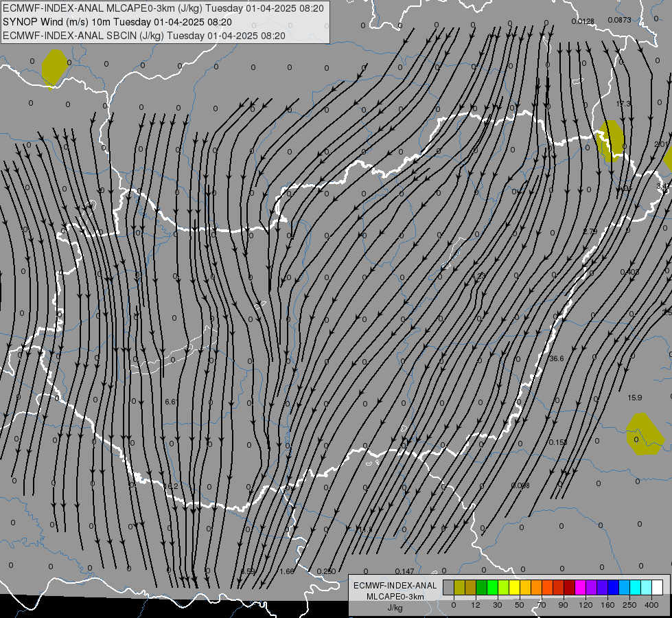Viewport: 672px width, 618px height.
Task: Select the white swatch ending the legend
Action: (x=658, y=587)
